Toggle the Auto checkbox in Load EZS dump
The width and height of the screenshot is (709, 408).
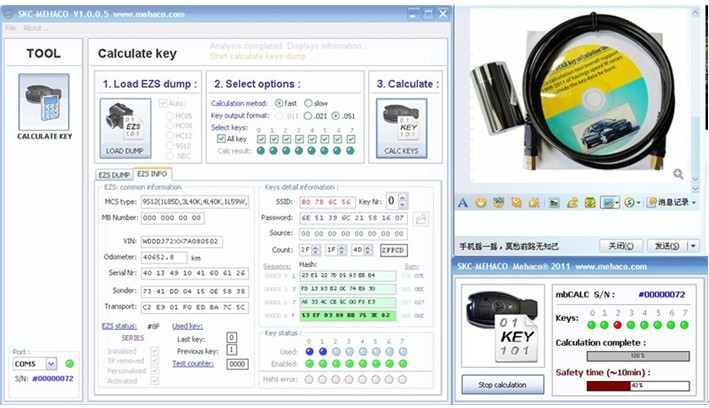click(x=163, y=103)
